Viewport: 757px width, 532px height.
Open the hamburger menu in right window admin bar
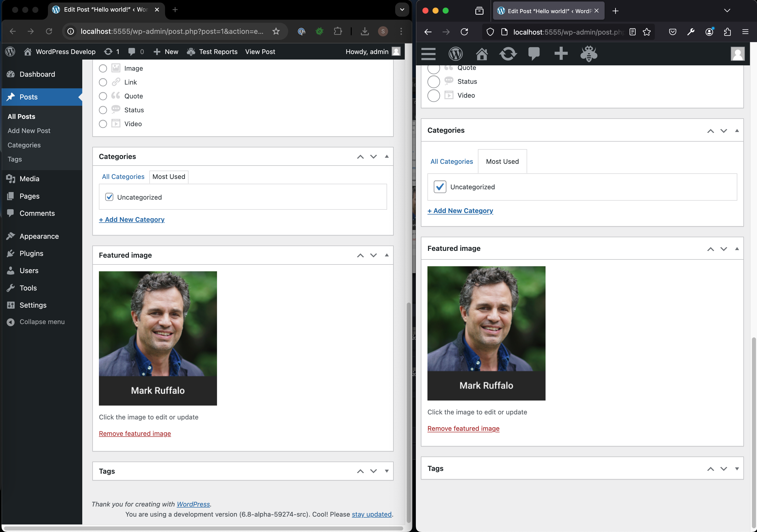tap(428, 54)
